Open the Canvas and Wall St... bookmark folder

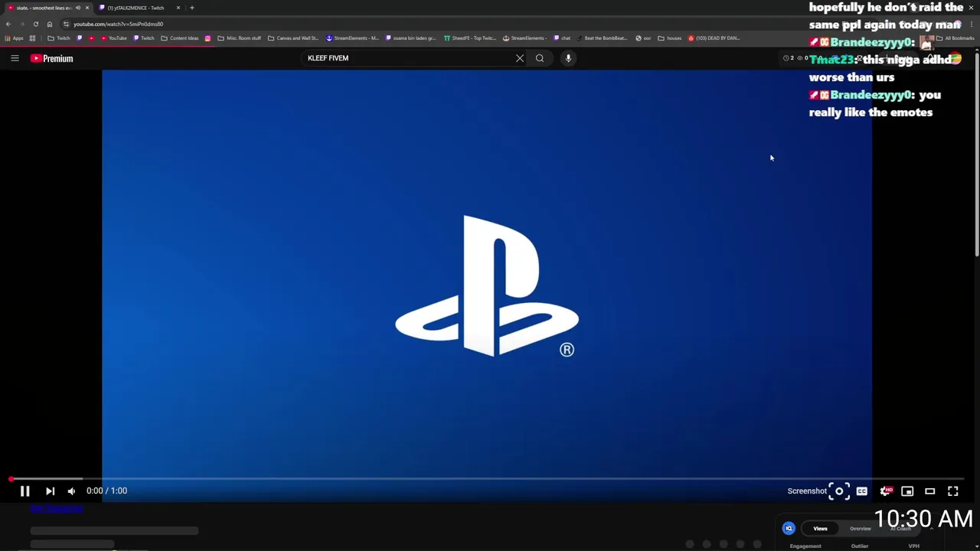(x=293, y=38)
